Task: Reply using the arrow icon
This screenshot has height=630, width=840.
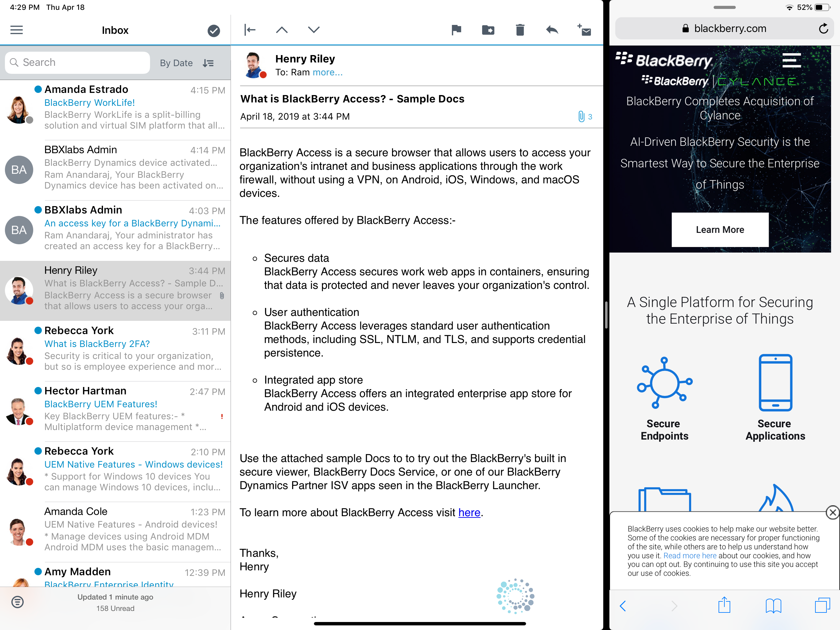Action: click(552, 30)
